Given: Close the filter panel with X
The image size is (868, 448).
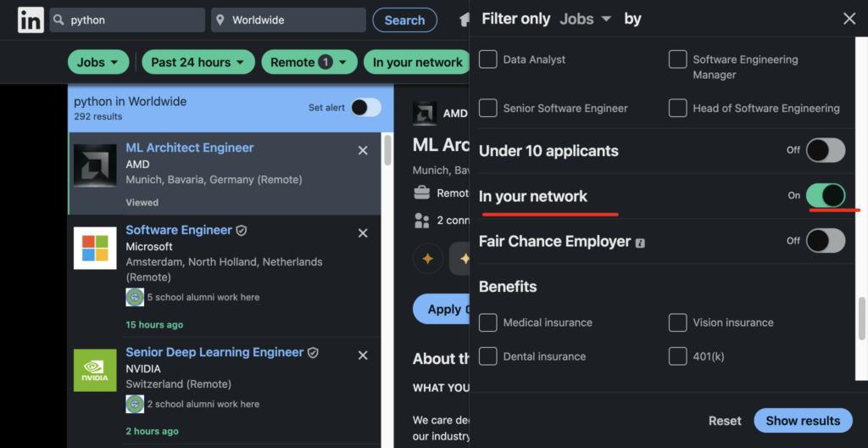Looking at the screenshot, I should (849, 19).
